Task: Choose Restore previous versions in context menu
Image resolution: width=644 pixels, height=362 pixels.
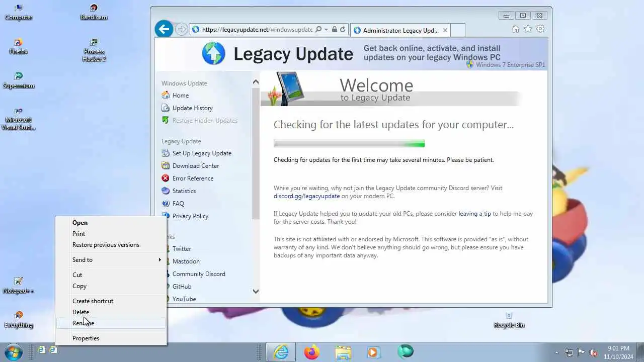Action: tap(111, 245)
